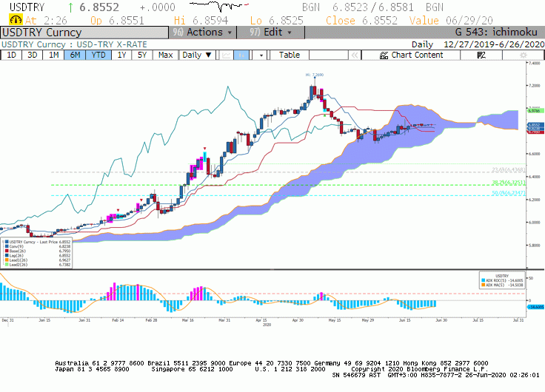Screen dimensions: 545x392
Task: Select the candlestick chart type icon
Action: [241, 55]
